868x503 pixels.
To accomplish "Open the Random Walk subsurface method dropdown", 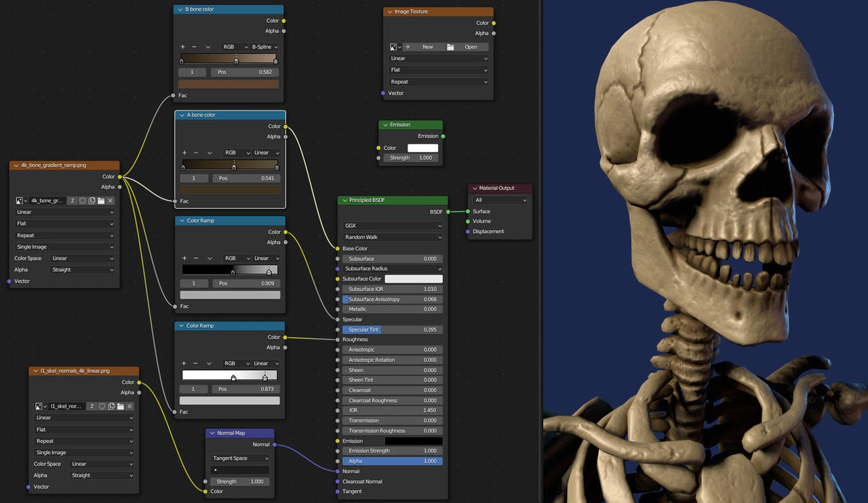I will pyautogui.click(x=393, y=237).
